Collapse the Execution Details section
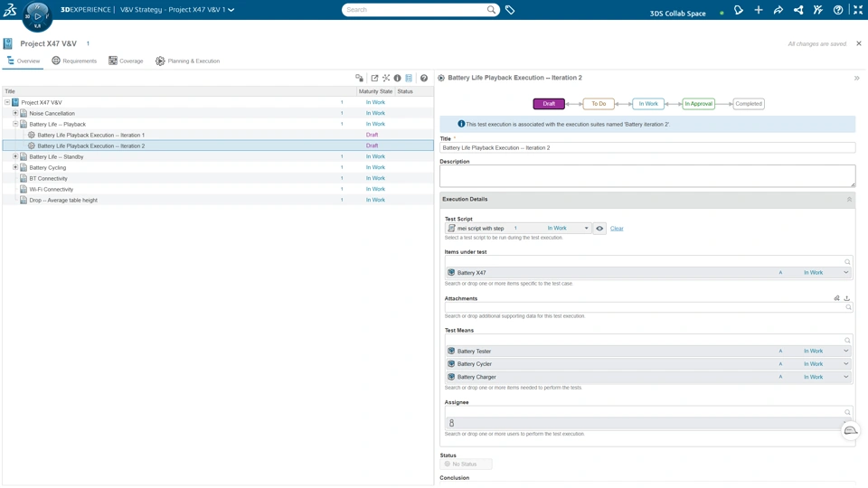This screenshot has width=868, height=488. (849, 199)
